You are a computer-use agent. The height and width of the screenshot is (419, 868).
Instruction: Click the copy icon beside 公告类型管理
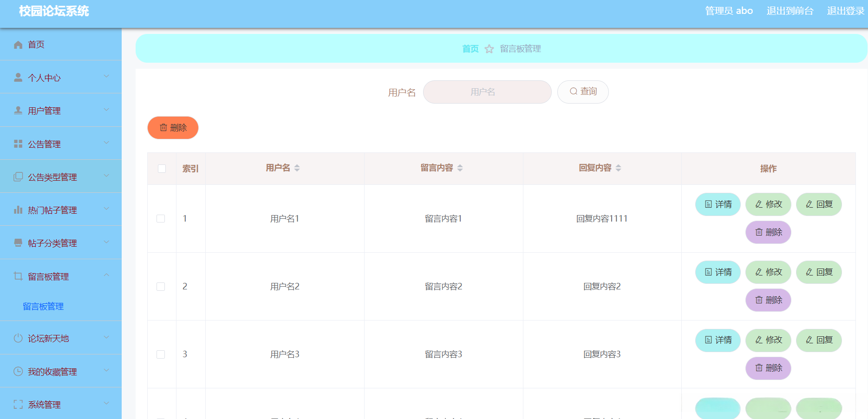[x=18, y=177]
